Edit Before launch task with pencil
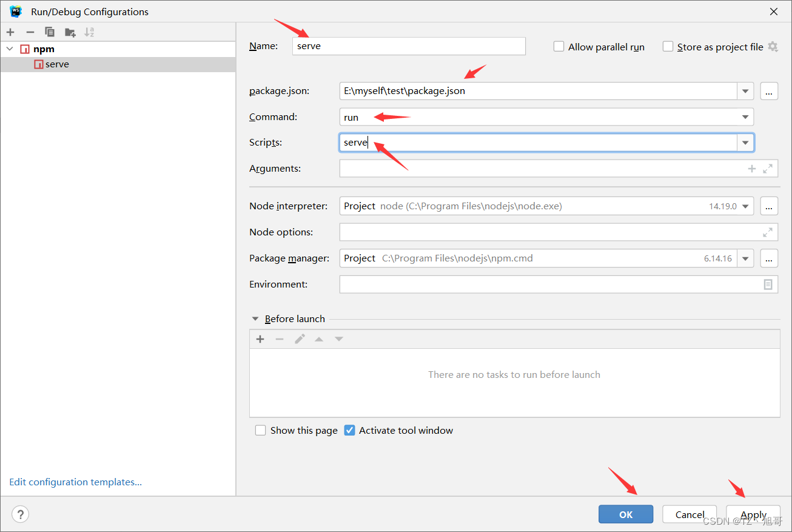This screenshot has width=792, height=532. tap(300, 339)
